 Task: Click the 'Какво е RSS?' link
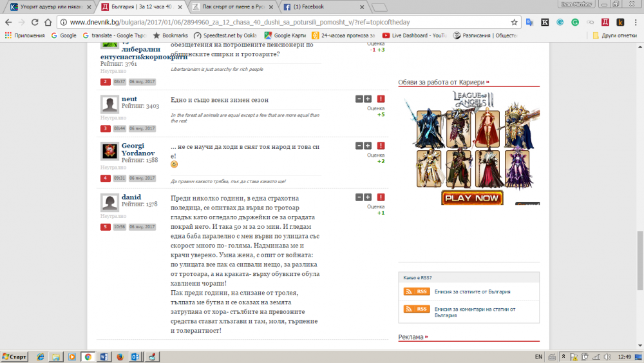point(417,277)
